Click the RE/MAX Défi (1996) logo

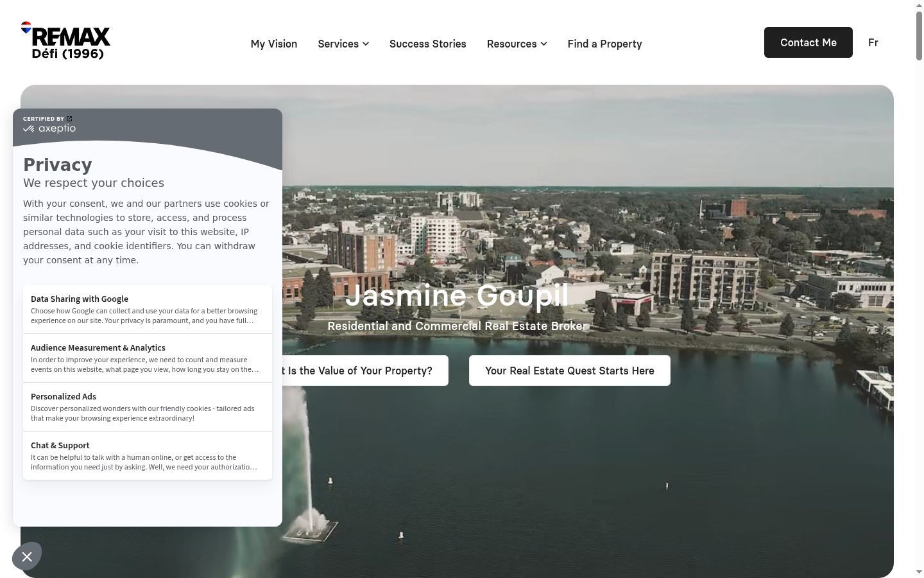coord(65,40)
